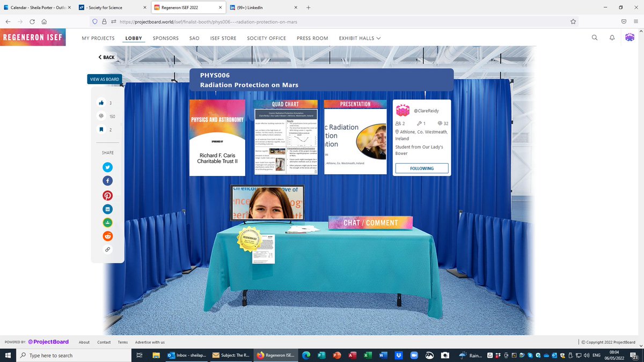This screenshot has height=362, width=644.
Task: Switch to the LOBBY navigation tab
Action: (x=134, y=38)
